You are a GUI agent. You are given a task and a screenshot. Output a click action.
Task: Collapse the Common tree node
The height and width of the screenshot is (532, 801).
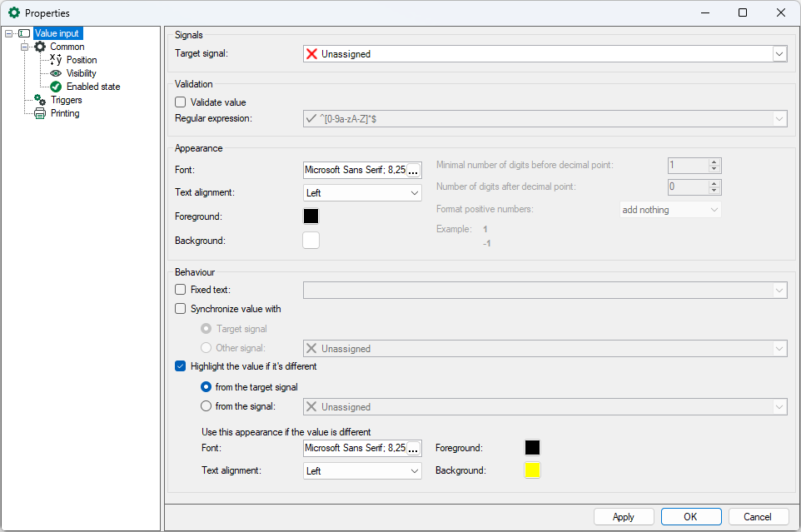pyautogui.click(x=24, y=47)
